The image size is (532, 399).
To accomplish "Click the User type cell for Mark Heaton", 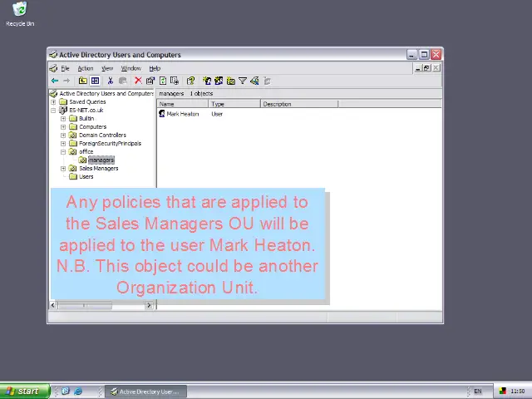I will [217, 114].
